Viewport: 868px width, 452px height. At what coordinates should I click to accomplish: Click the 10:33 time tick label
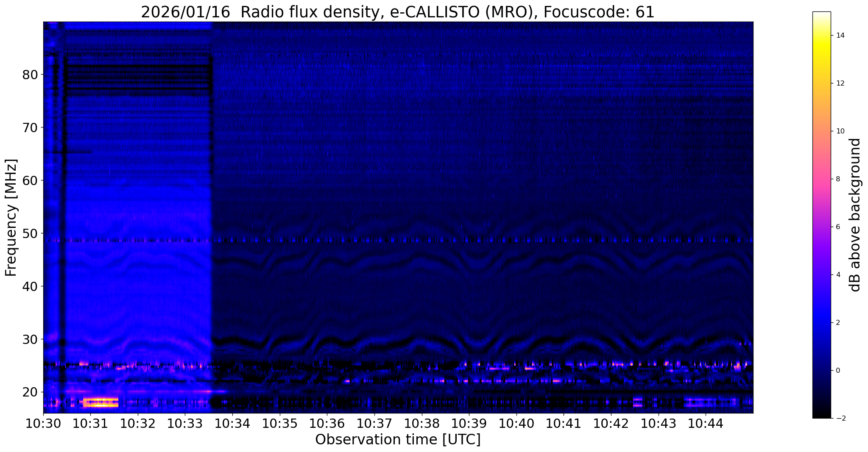click(185, 424)
